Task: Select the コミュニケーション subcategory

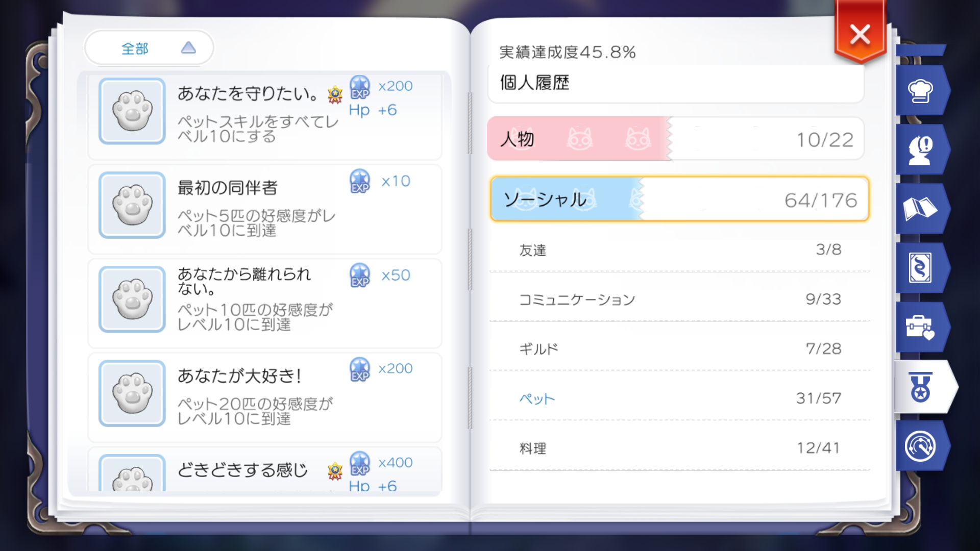Action: tap(680, 299)
